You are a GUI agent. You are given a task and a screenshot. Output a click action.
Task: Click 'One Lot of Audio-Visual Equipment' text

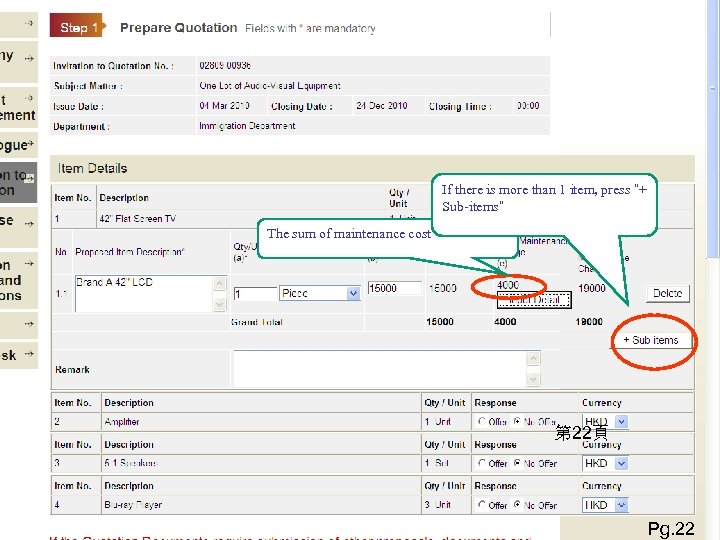(270, 85)
